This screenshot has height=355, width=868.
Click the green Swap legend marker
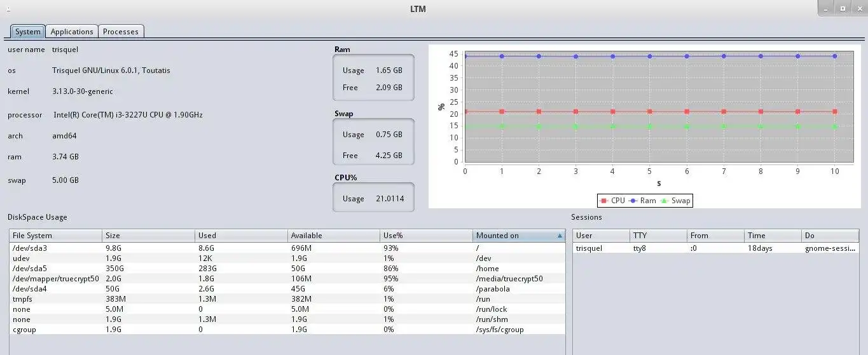tap(665, 201)
